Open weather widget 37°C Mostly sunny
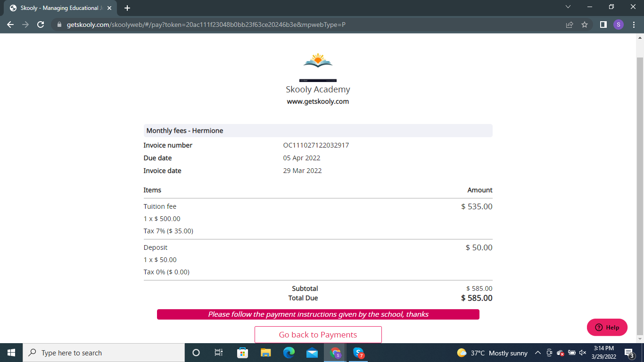The image size is (644, 362). (492, 353)
